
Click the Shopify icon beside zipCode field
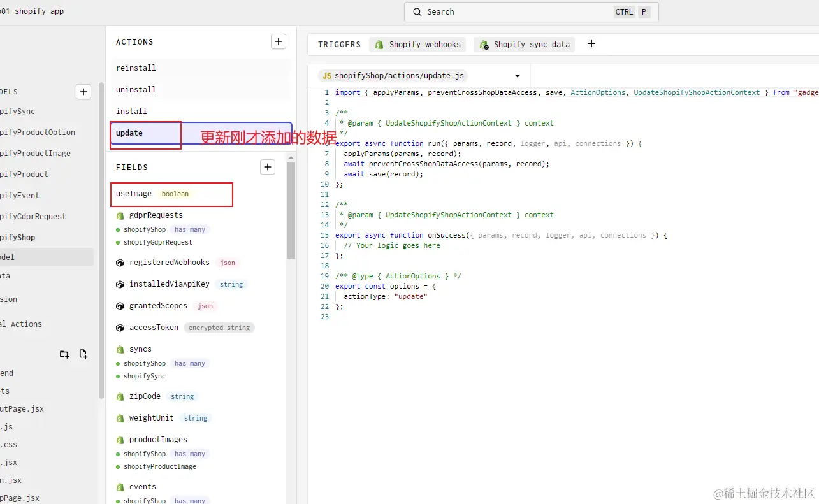pyautogui.click(x=120, y=397)
